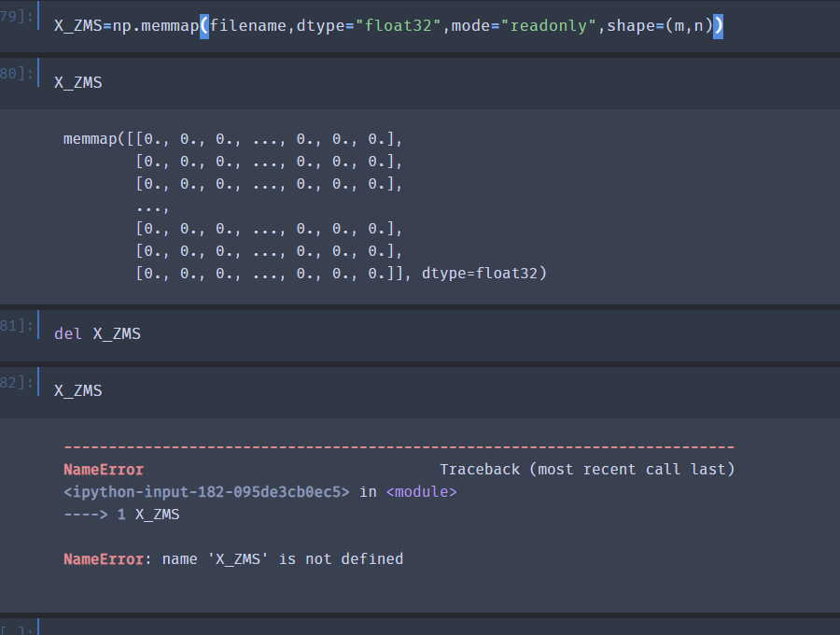Click the empty code cell at the bottom
Image resolution: width=840 pixels, height=635 pixels.
(x=440, y=627)
